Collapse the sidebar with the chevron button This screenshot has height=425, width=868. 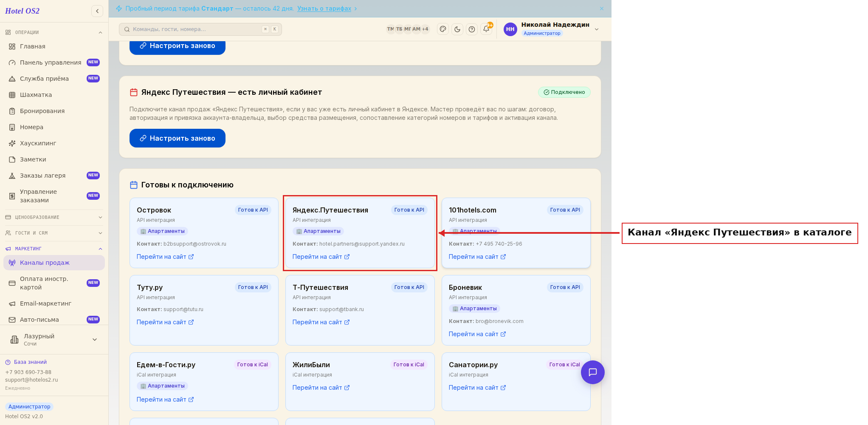pos(97,11)
